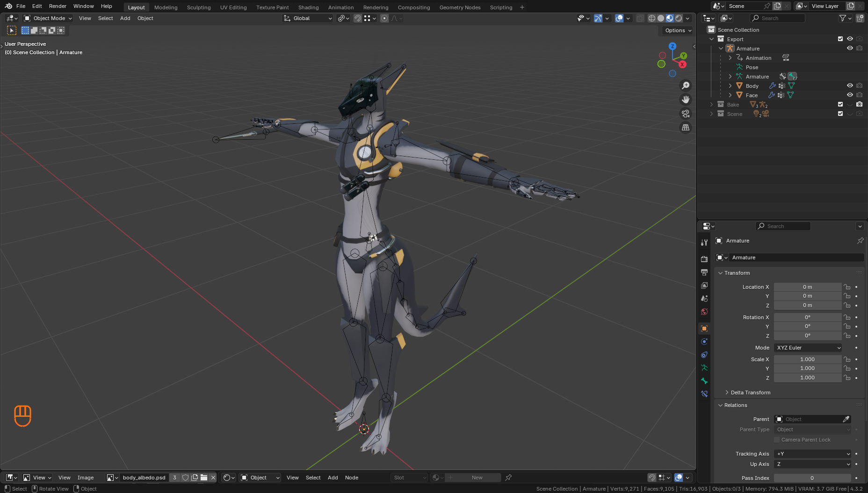This screenshot has height=493, width=868.
Task: Expand the Bake collection in the outliner
Action: 712,105
